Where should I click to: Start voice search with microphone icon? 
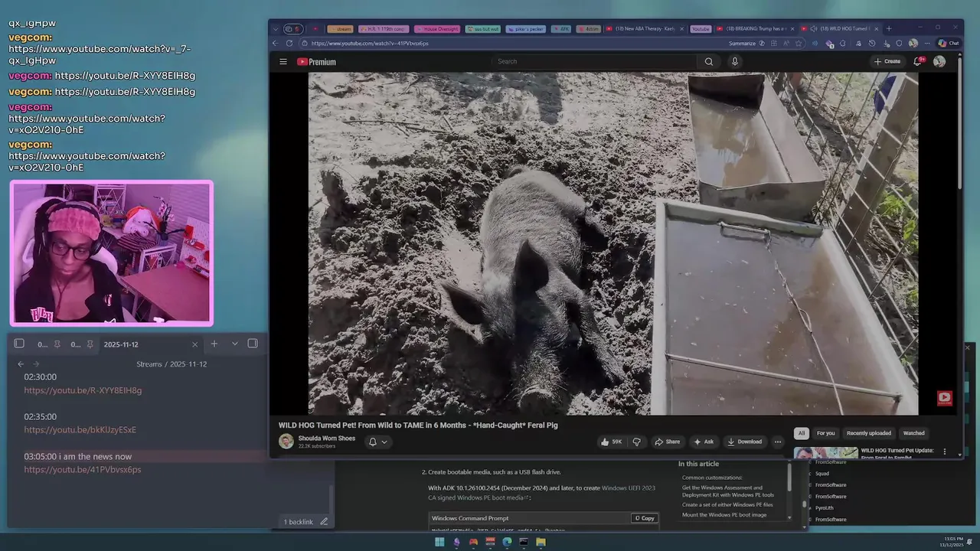pyautogui.click(x=735, y=61)
